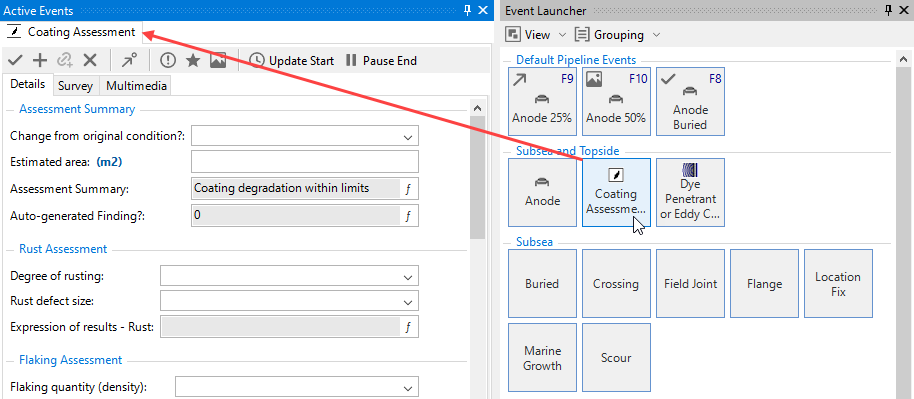Click the Default Pipeline Events group heading

(x=576, y=60)
